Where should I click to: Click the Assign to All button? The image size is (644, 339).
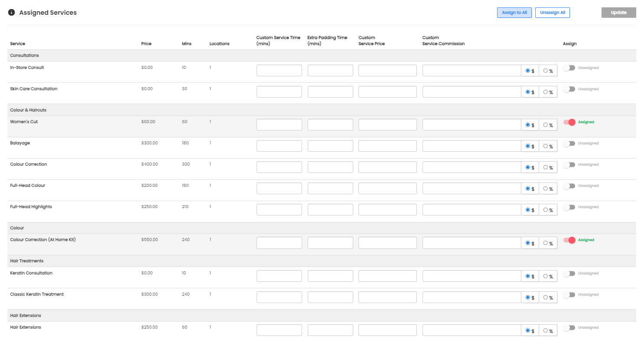pos(514,13)
